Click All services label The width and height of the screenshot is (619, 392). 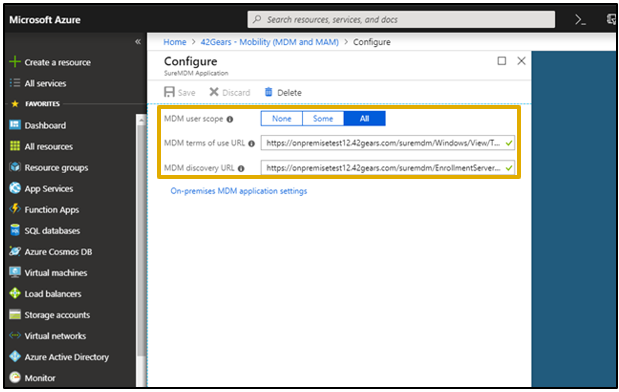(45, 83)
